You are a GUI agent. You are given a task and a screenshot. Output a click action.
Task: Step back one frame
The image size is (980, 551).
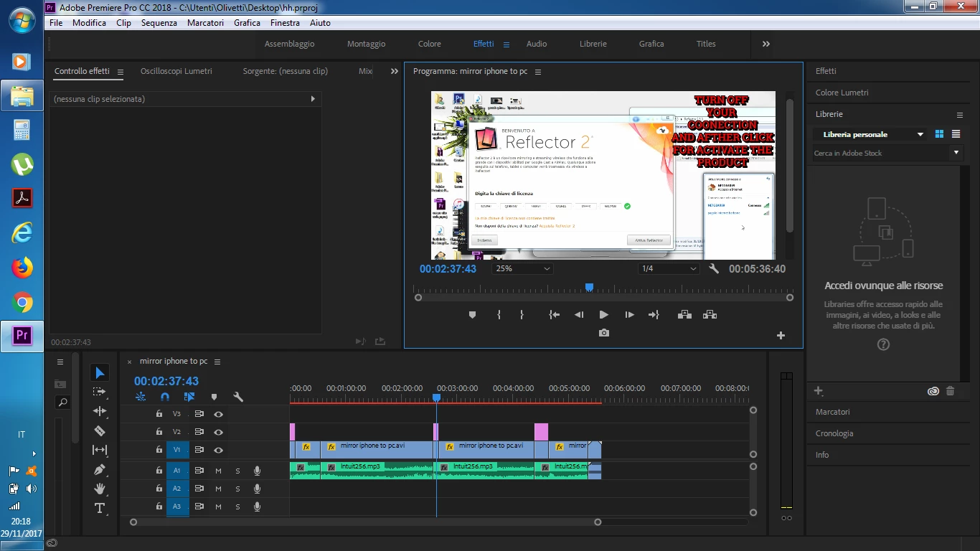point(578,315)
